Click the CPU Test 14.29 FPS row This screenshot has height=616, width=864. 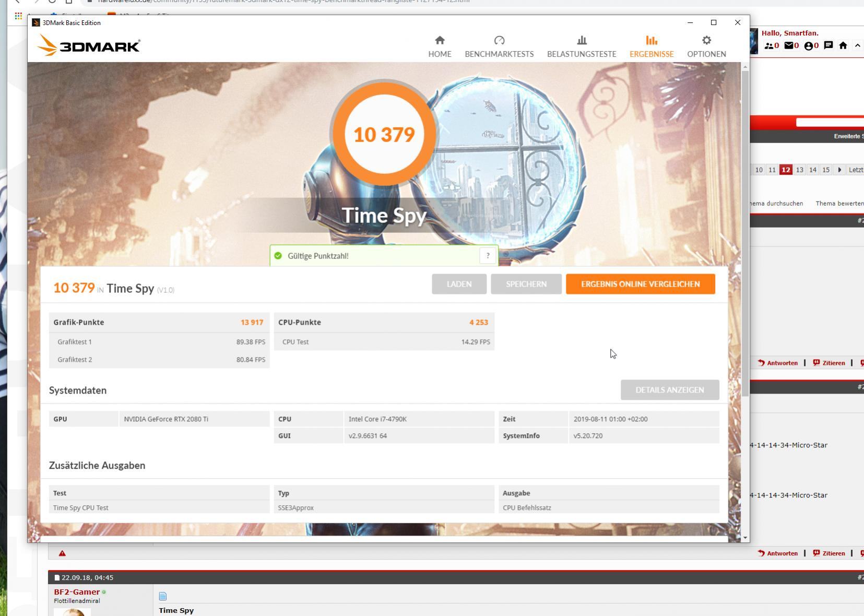tap(384, 342)
